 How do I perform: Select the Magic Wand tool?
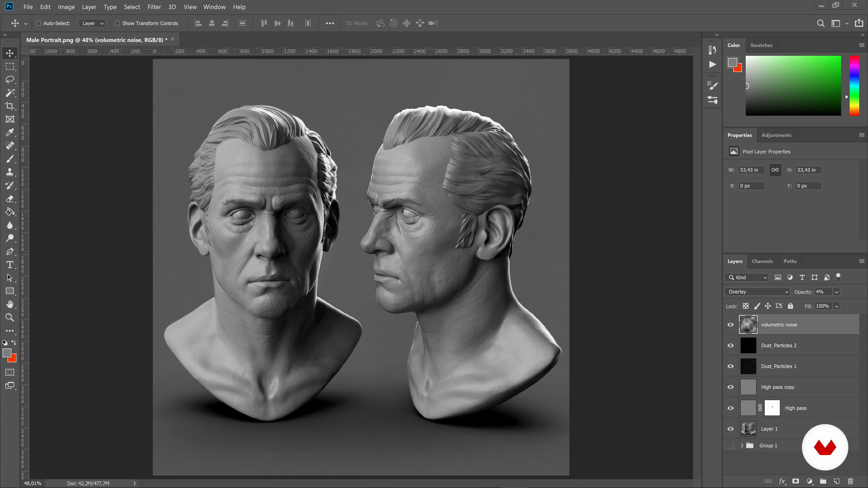click(x=10, y=93)
